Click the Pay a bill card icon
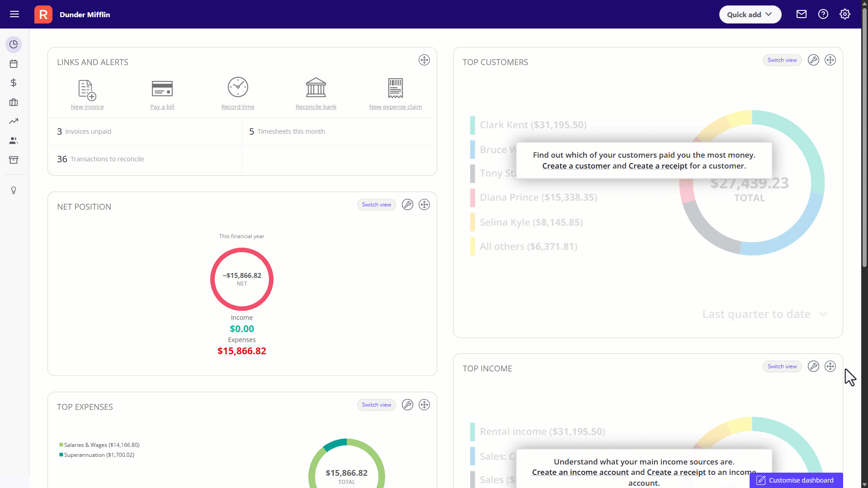This screenshot has width=868, height=488. coord(162,89)
